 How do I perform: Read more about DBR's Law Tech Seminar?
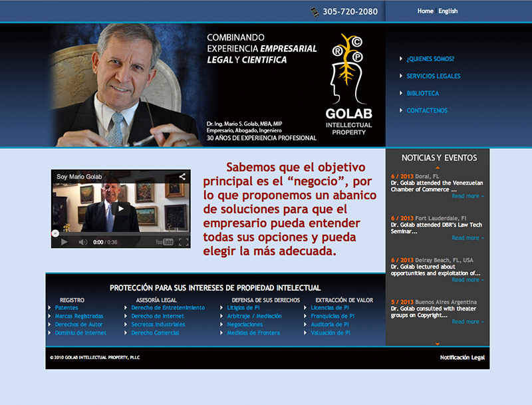pyautogui.click(x=467, y=238)
